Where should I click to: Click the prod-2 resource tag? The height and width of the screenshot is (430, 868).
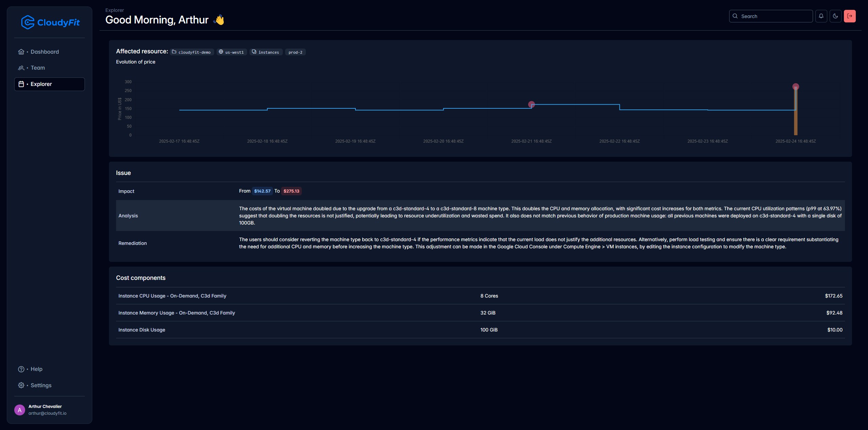295,52
